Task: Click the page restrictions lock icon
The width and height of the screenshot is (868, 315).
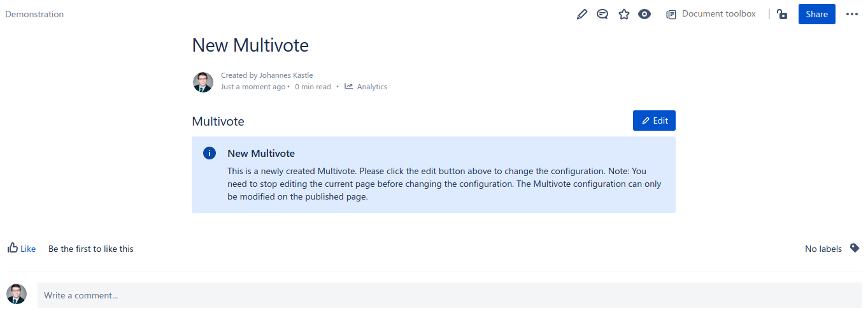Action: pos(782,14)
